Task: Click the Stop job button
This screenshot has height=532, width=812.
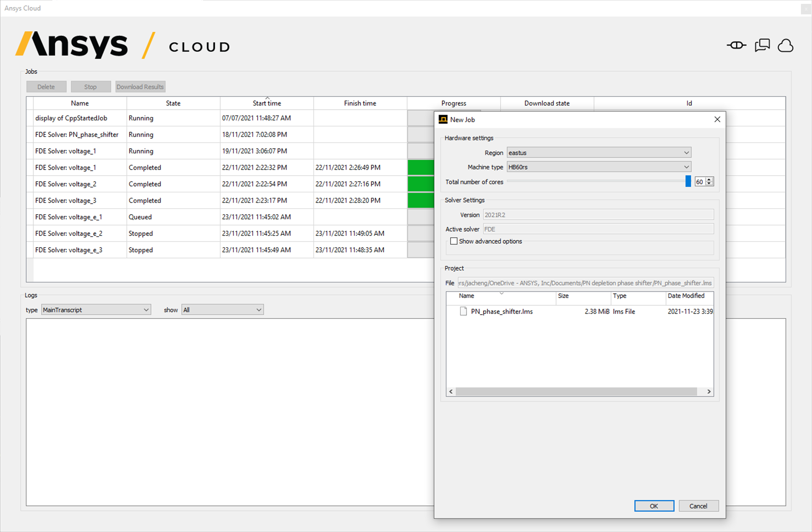Action: tap(90, 86)
